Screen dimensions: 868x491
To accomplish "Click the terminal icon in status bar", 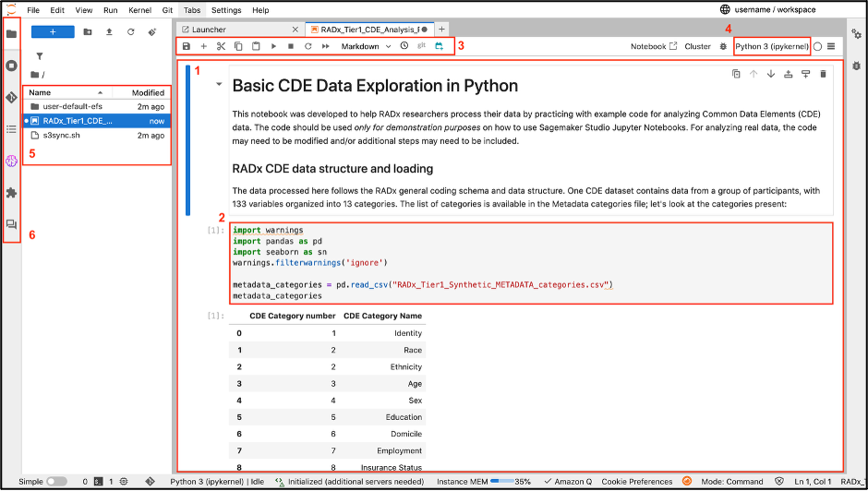I will pyautogui.click(x=99, y=482).
